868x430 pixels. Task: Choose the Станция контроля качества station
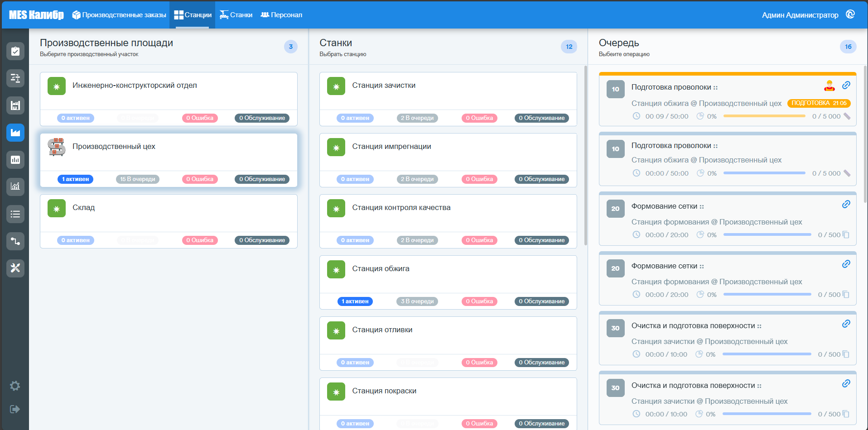pos(448,221)
